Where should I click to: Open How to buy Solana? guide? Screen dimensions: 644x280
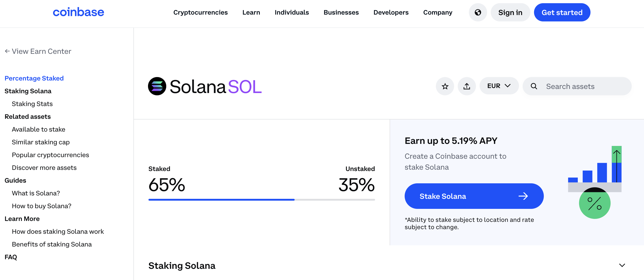click(41, 206)
